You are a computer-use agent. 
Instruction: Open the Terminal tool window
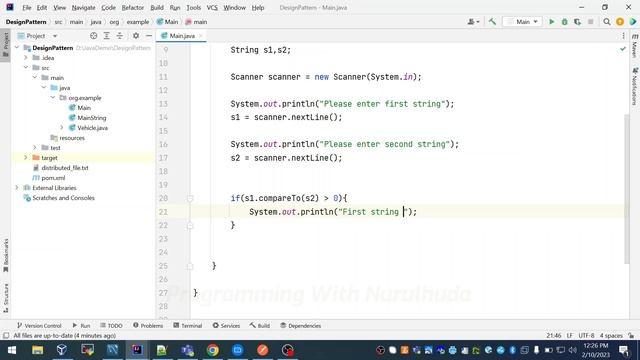click(188, 326)
